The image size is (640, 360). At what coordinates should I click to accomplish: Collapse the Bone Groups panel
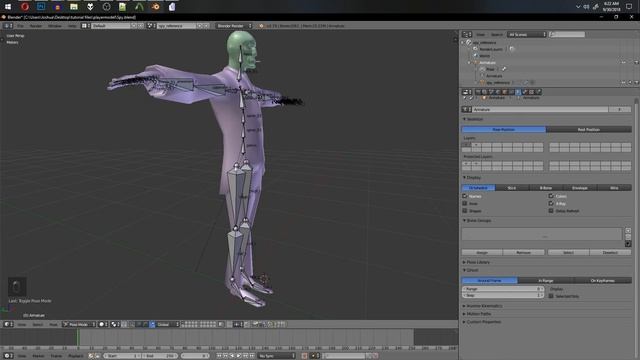click(477, 220)
